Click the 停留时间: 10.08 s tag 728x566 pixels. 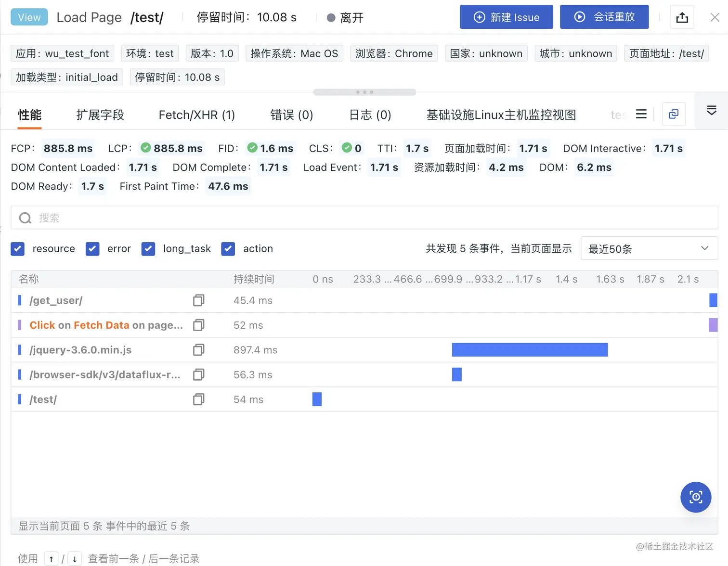point(177,77)
